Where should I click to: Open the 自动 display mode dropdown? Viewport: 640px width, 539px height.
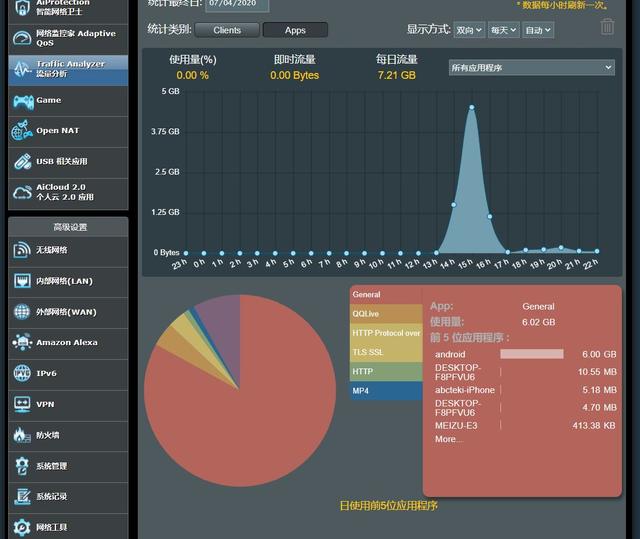click(538, 30)
